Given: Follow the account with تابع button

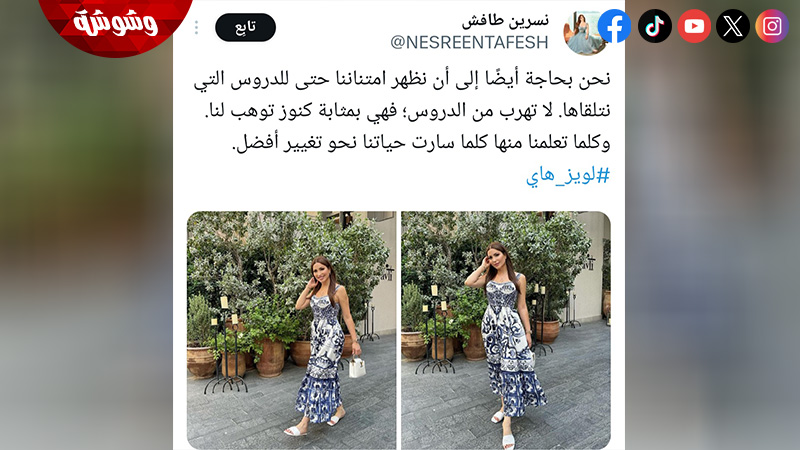Looking at the screenshot, I should (245, 28).
